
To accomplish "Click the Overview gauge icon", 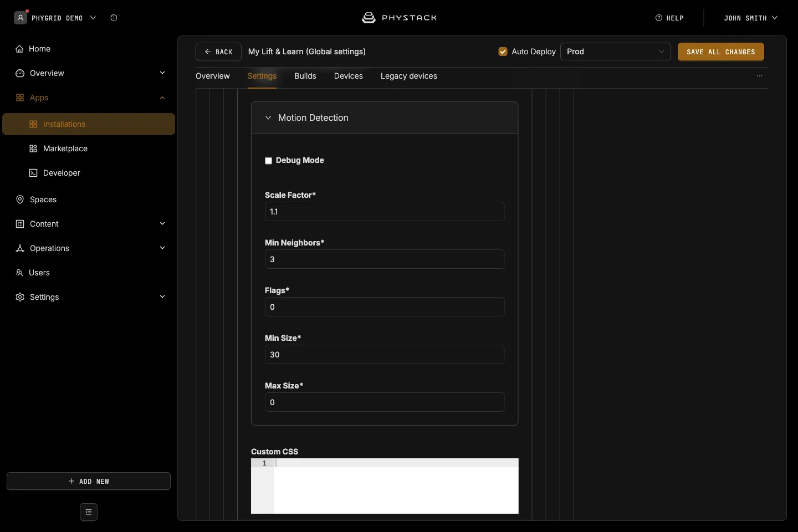I will coord(20,73).
